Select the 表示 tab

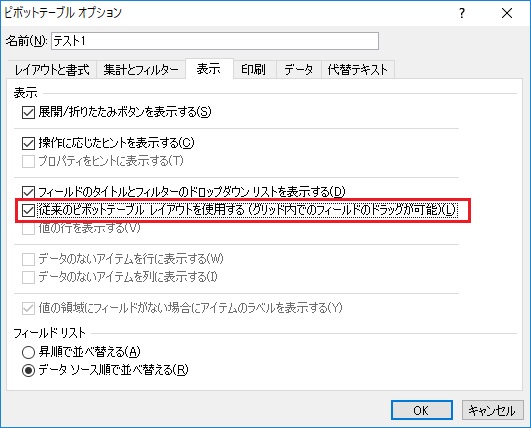click(x=209, y=69)
